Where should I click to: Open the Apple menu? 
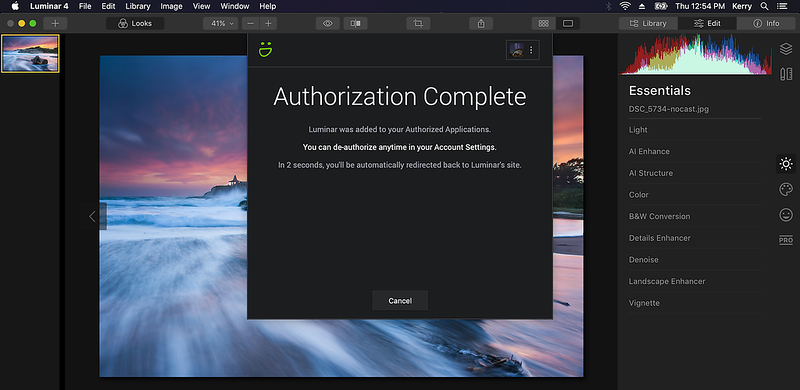(15, 6)
